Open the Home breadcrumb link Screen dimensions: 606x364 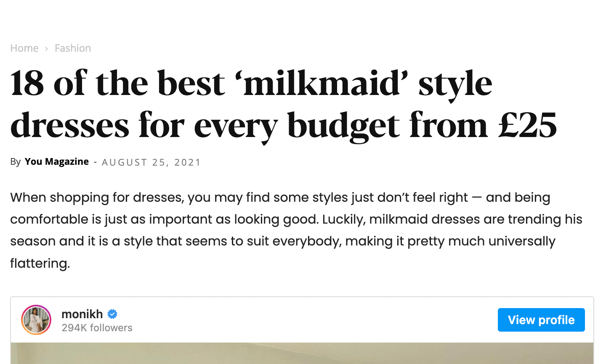point(24,48)
